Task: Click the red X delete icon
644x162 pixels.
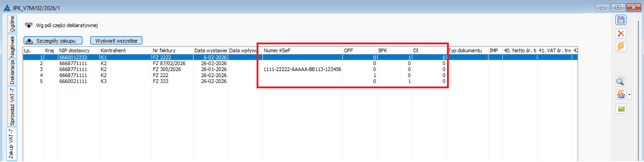Action: tap(621, 34)
